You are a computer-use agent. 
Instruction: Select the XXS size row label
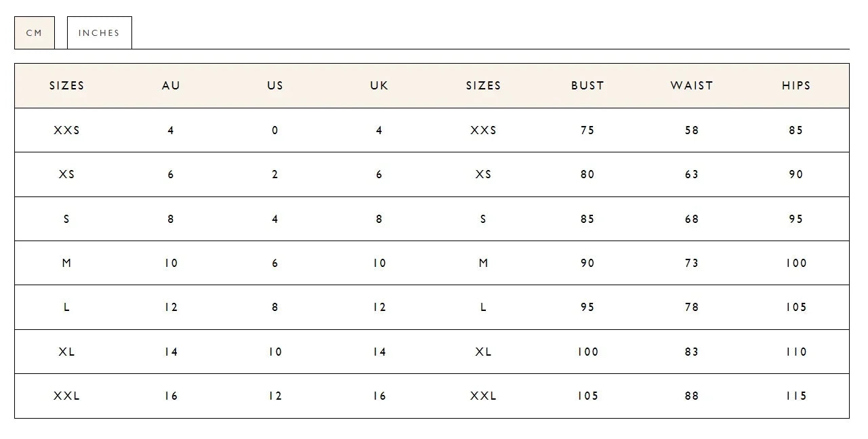[66, 130]
